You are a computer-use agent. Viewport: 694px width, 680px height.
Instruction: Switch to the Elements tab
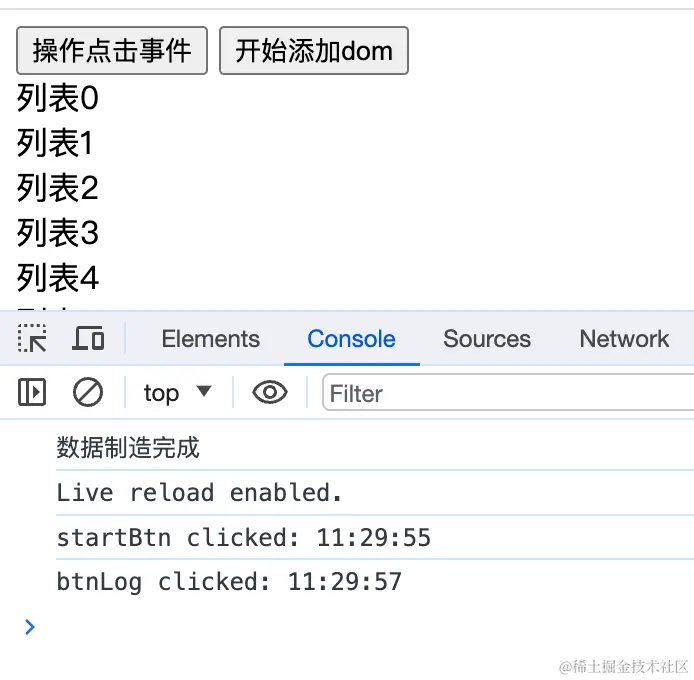211,339
